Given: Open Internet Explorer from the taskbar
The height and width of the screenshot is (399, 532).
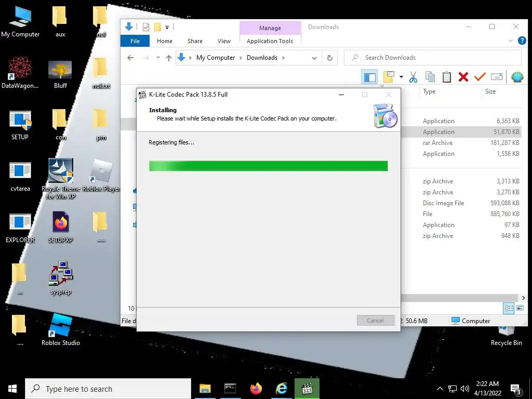Looking at the screenshot, I should [x=281, y=389].
